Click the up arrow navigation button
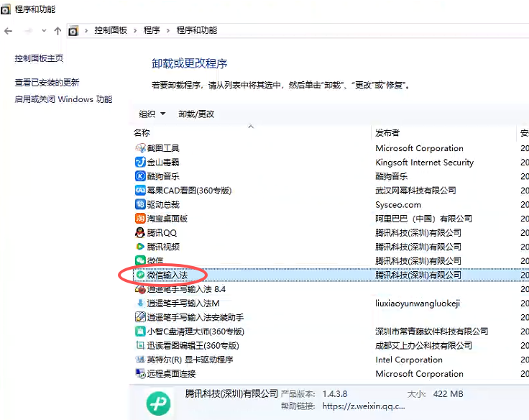Image resolution: width=529 pixels, height=420 pixels. 57,31
